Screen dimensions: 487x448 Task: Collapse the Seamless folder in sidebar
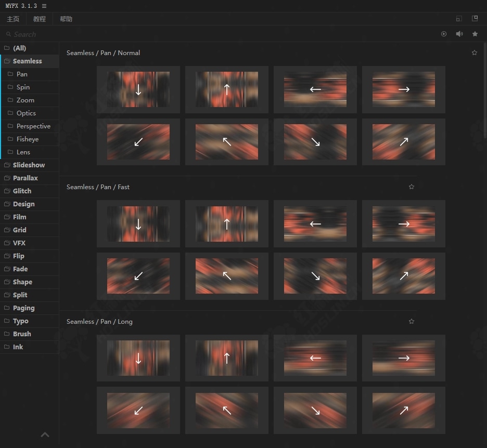27,61
